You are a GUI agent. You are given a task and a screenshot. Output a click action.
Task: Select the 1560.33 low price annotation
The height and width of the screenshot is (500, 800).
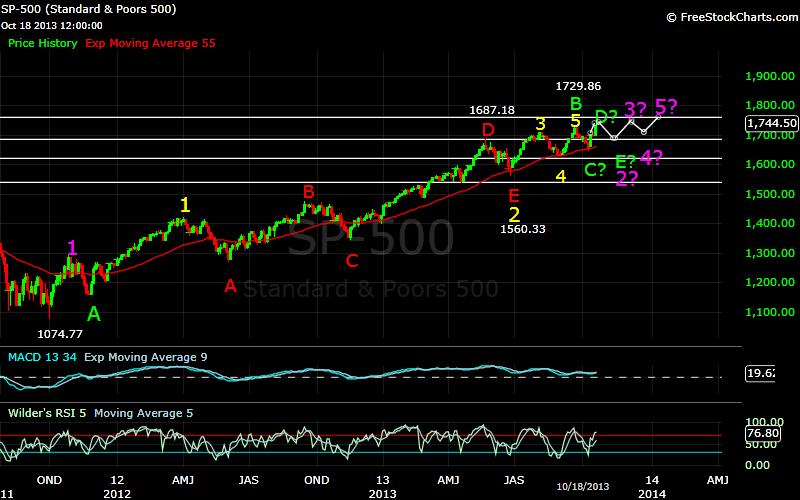(522, 229)
